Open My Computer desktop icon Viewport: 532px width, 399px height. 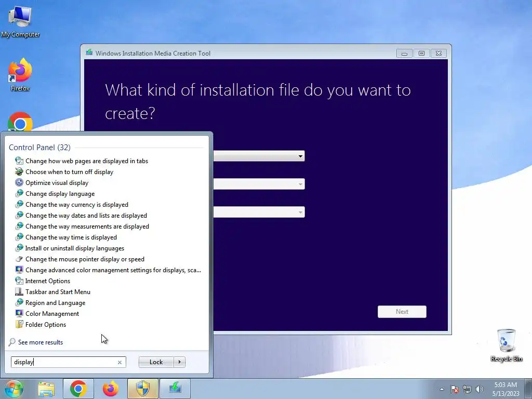20,22
